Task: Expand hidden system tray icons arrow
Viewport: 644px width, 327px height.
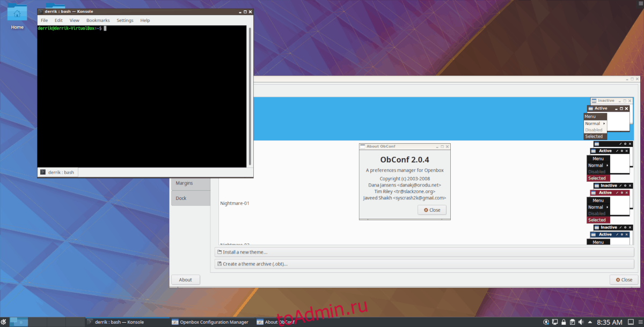Action: (591, 322)
